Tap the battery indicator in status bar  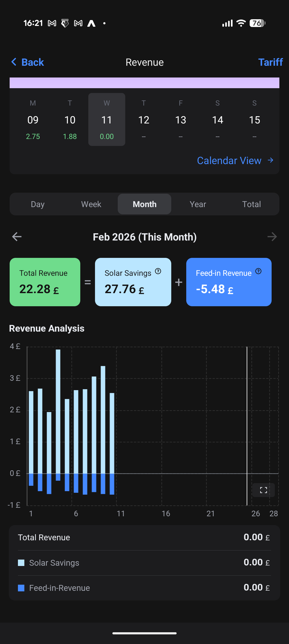[x=257, y=23]
